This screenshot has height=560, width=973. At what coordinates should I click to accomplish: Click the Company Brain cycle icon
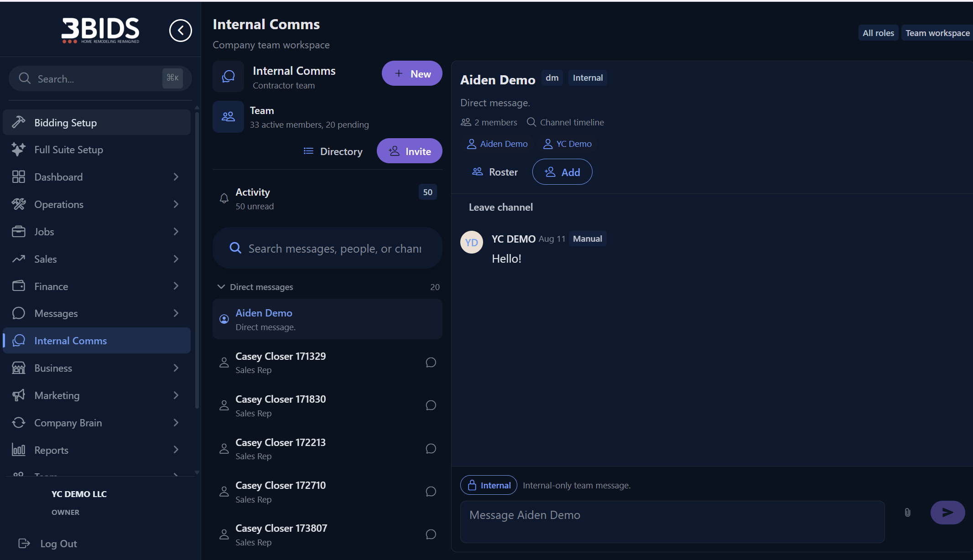19,422
